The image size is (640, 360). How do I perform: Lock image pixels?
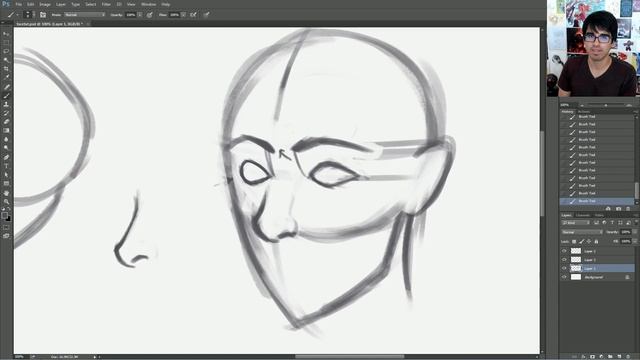(x=581, y=242)
